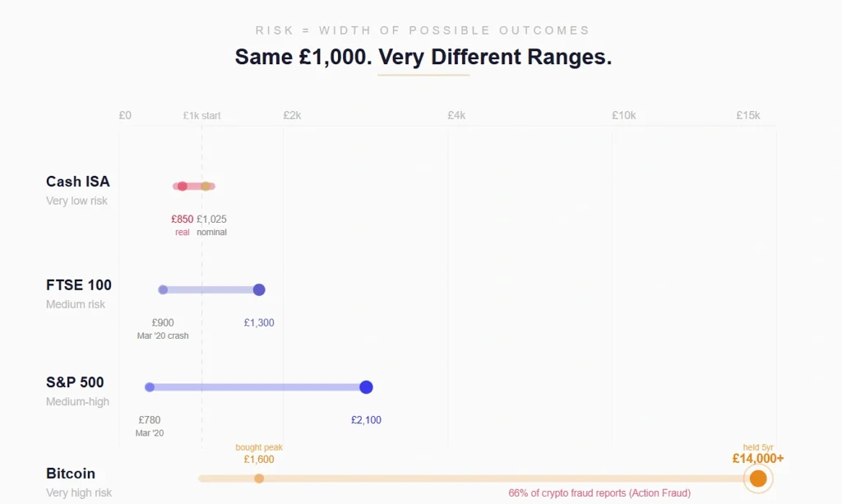Click the "Same £1,000. Very Different Ranges." heading

423,58
